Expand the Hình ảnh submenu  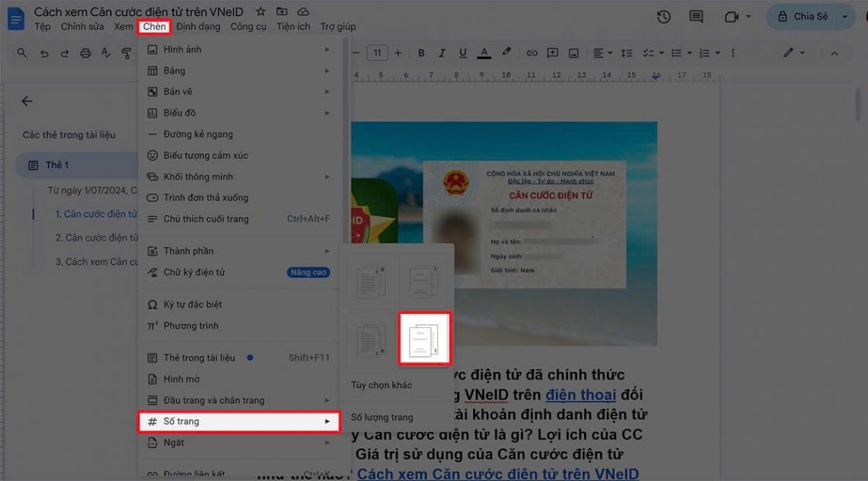point(238,49)
